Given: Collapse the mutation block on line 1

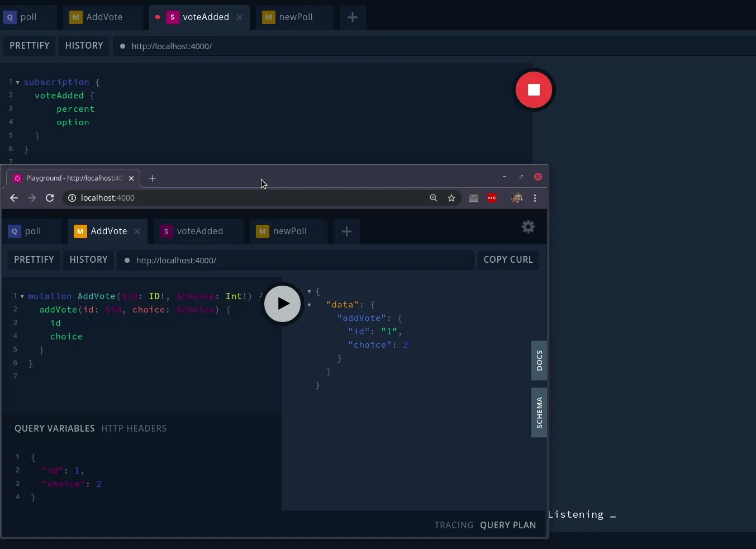Looking at the screenshot, I should pos(22,297).
